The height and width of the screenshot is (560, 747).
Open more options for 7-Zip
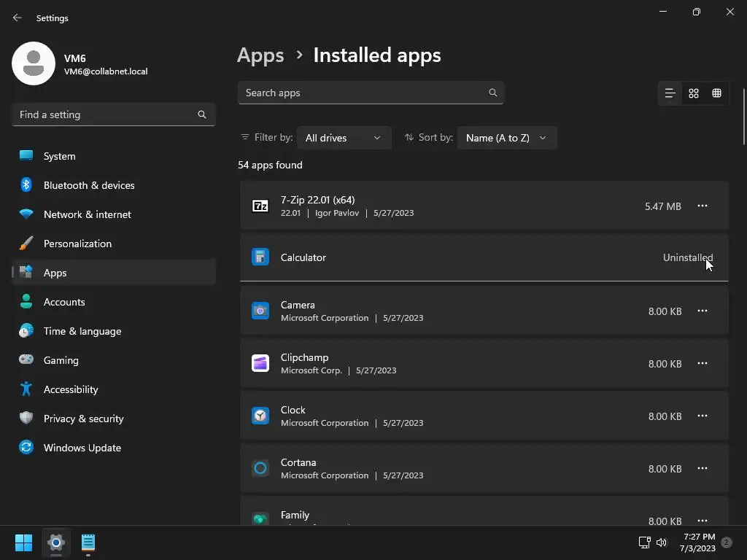[x=703, y=206]
